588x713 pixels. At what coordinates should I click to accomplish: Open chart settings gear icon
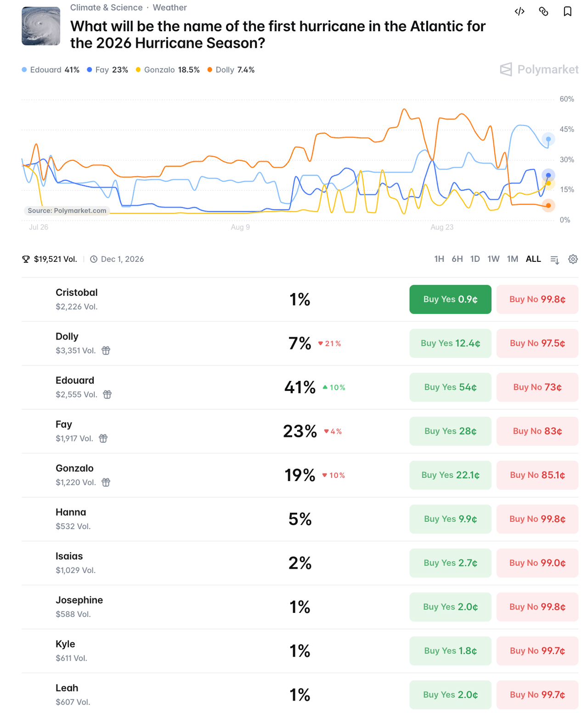point(573,259)
